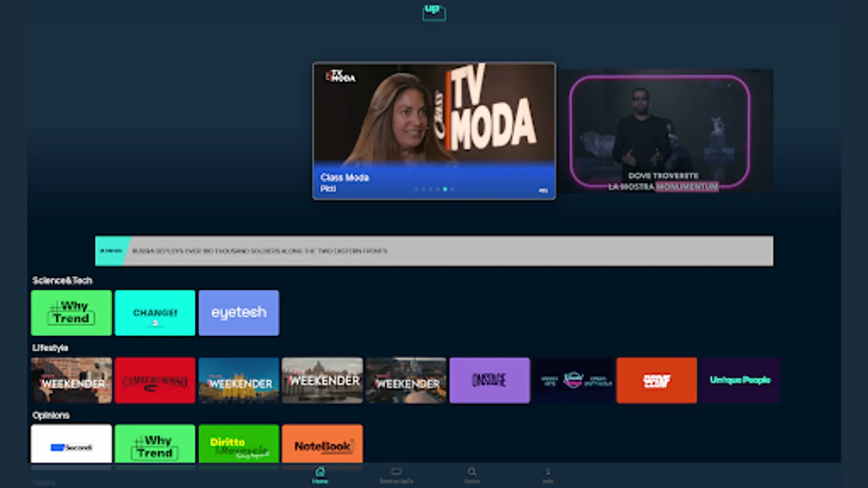
Task: Open the cyan Change! channel tile
Action: [155, 312]
